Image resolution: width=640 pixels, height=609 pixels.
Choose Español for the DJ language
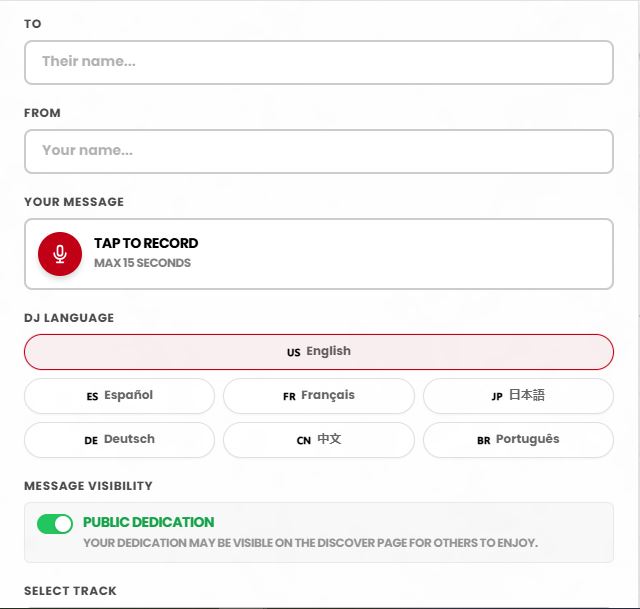[x=119, y=396]
